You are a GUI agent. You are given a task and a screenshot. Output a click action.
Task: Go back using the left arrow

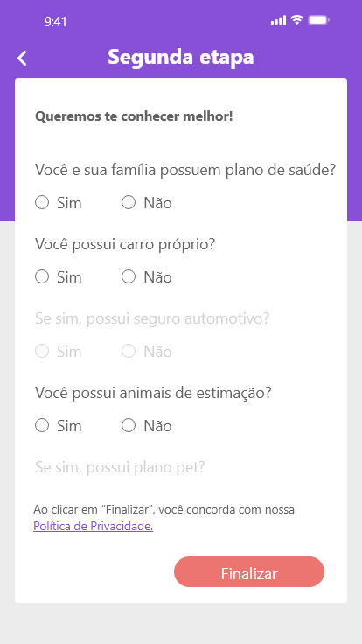coord(22,59)
